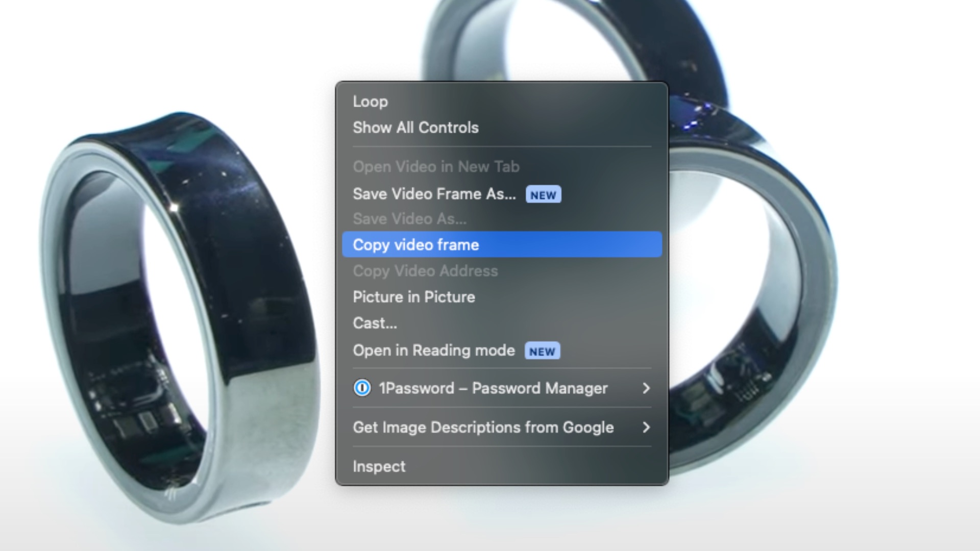Click the large ring on the left
The image size is (980, 551).
click(x=255, y=286)
